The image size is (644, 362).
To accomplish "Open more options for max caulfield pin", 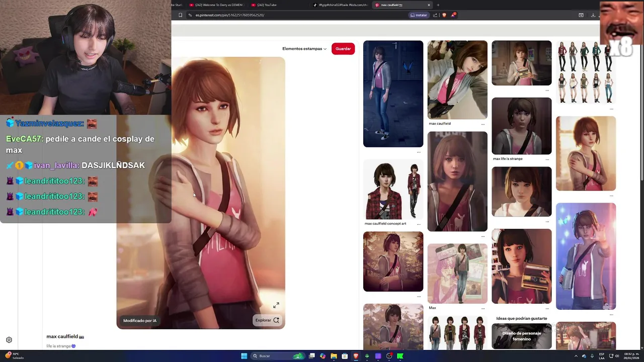I will coord(483,124).
